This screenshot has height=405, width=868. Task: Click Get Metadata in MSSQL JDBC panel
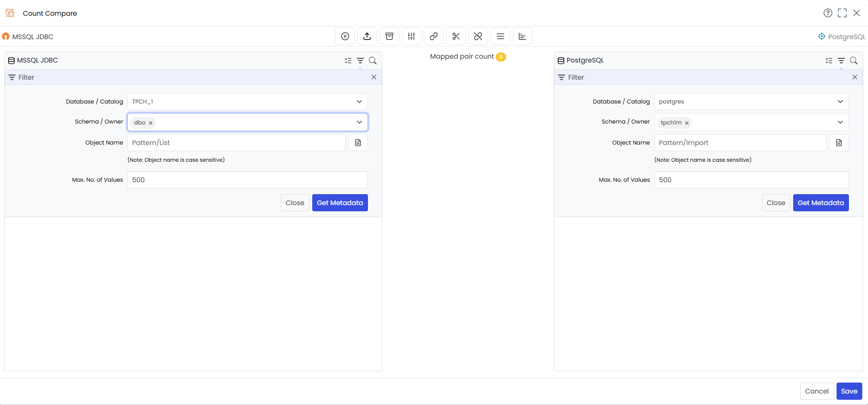[340, 203]
